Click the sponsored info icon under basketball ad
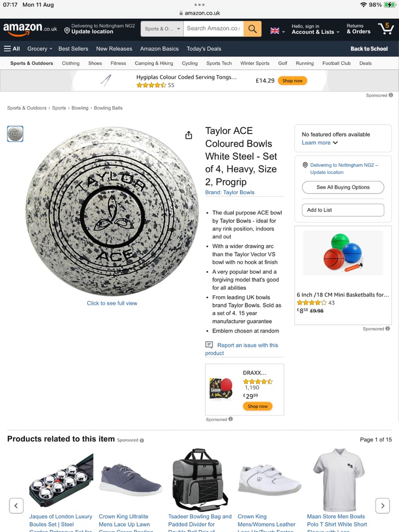Screen dimensions: 399x532 pos(388,328)
